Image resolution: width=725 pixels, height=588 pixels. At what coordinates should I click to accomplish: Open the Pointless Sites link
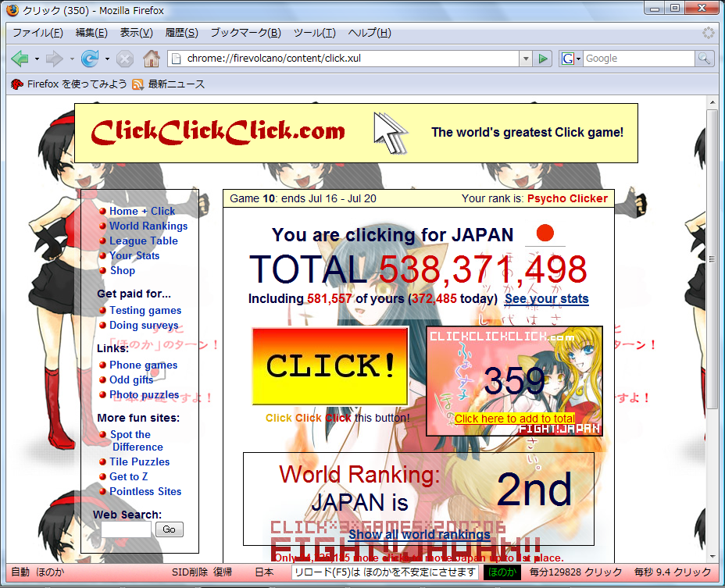(145, 491)
